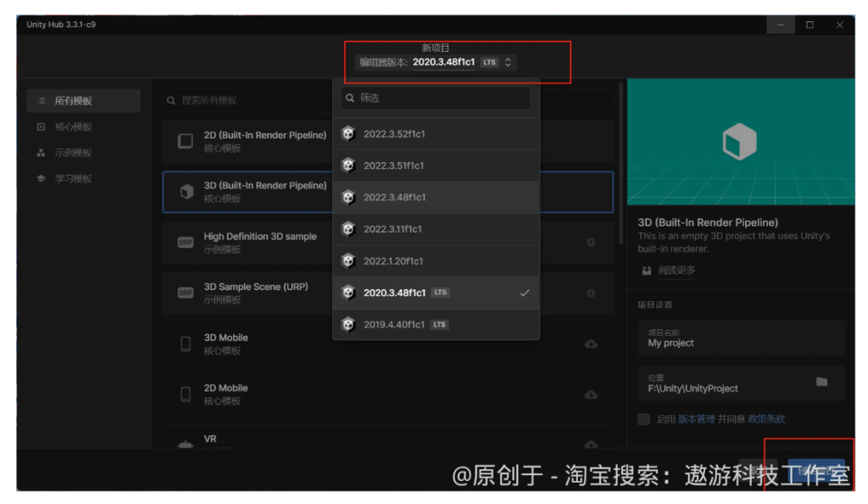Enable the 启用版本管理 checkbox

click(643, 418)
